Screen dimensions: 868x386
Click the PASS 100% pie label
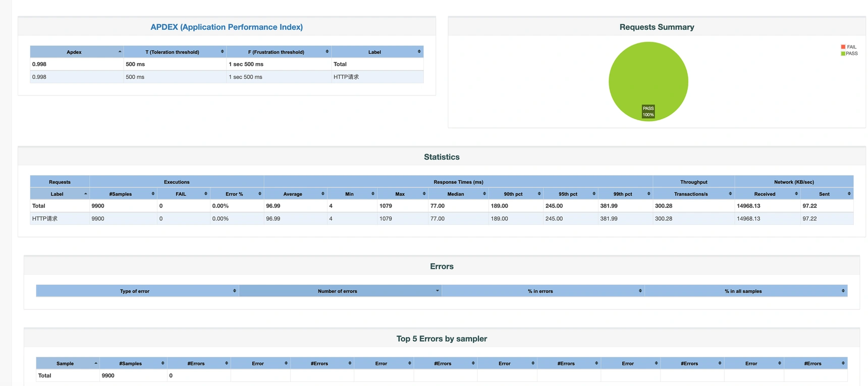pos(648,112)
